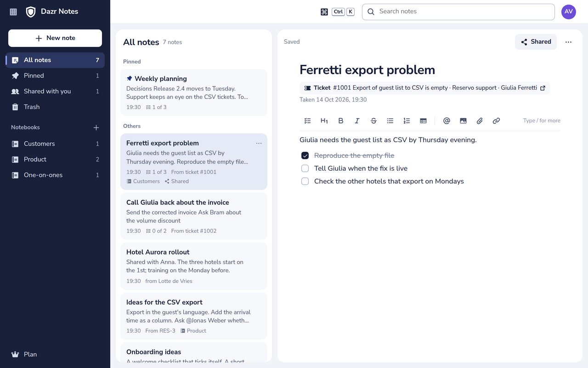Click the Dazr Notes shield logo
The image size is (588, 368).
tap(31, 12)
